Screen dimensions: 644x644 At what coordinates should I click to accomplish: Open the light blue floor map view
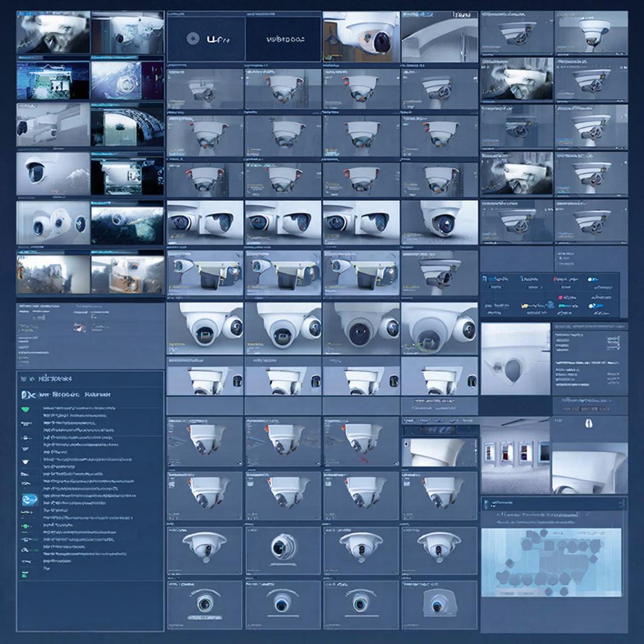pos(551,562)
